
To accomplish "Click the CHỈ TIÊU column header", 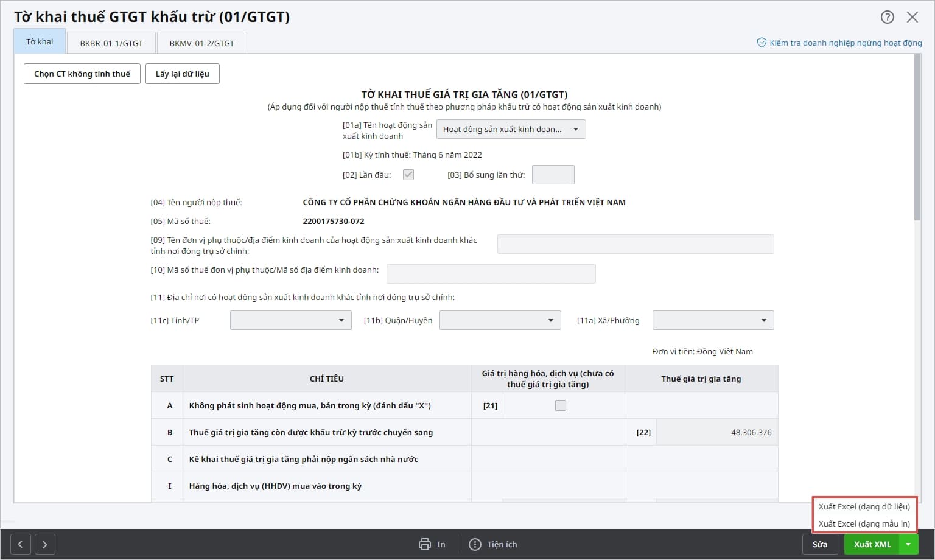I will pyautogui.click(x=327, y=379).
